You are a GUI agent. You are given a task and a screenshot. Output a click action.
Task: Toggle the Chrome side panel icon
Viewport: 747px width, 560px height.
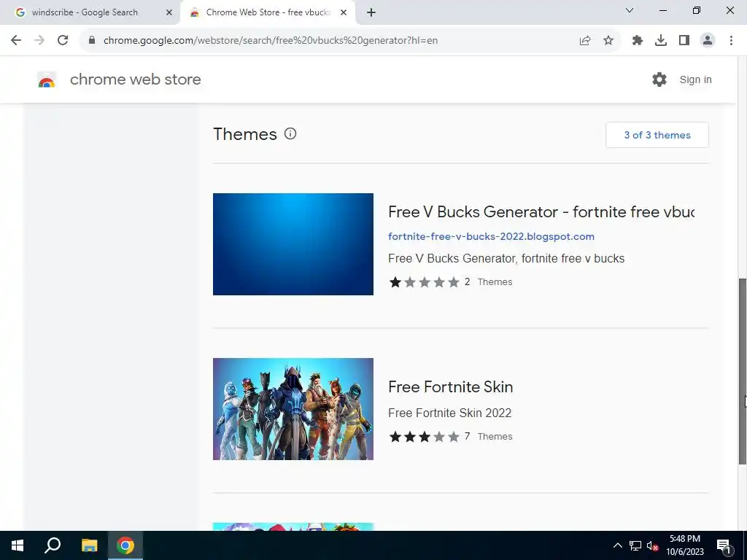pos(684,41)
